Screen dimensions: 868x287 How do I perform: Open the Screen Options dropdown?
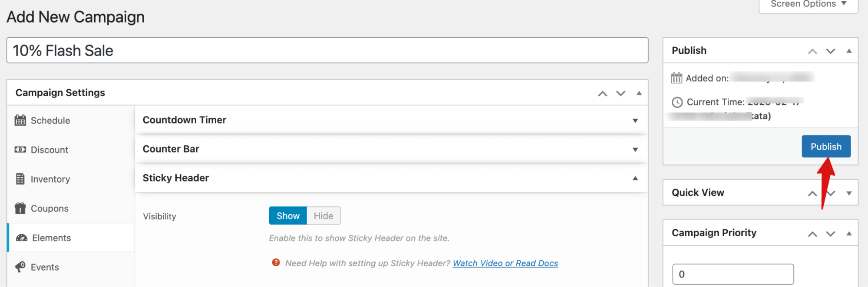point(808,4)
